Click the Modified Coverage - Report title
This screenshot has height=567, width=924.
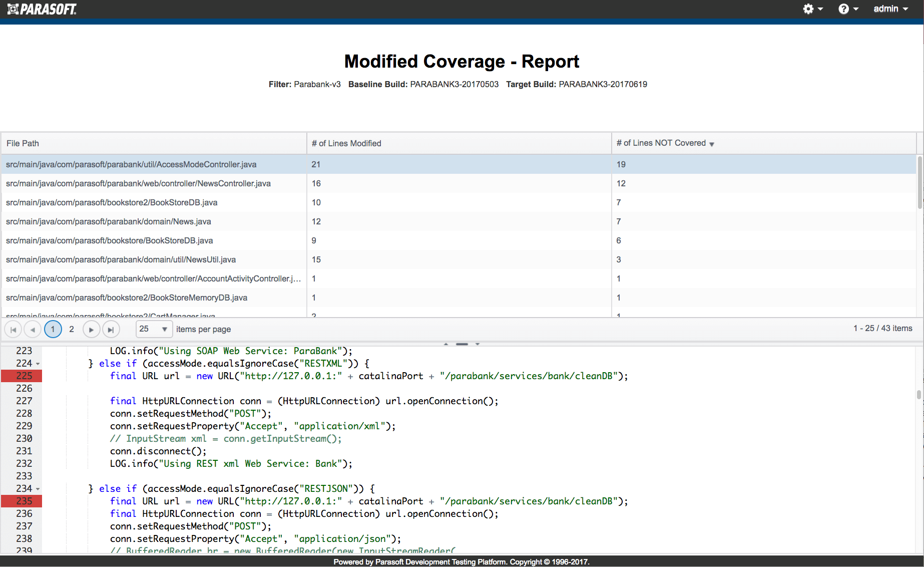461,61
